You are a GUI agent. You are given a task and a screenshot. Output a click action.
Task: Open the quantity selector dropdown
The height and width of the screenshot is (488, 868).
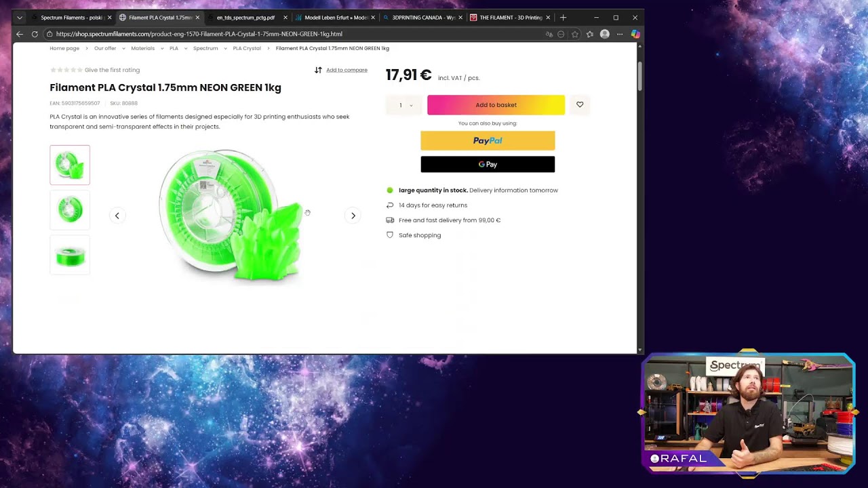406,105
